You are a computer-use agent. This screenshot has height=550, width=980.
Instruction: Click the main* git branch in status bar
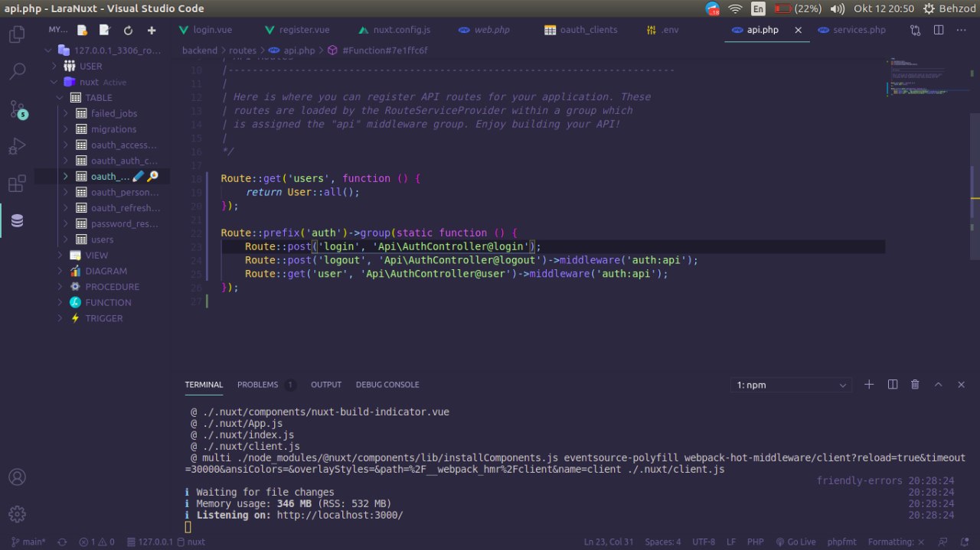coord(28,542)
